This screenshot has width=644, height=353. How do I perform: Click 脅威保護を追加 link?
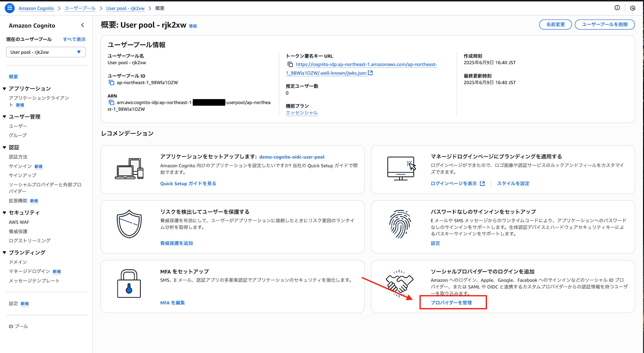pos(176,244)
